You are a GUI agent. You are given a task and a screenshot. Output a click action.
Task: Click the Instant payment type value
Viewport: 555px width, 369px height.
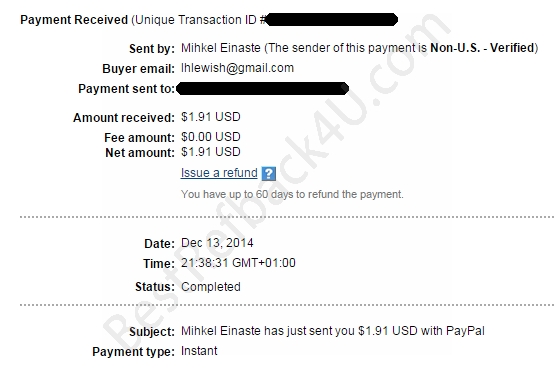click(x=199, y=351)
